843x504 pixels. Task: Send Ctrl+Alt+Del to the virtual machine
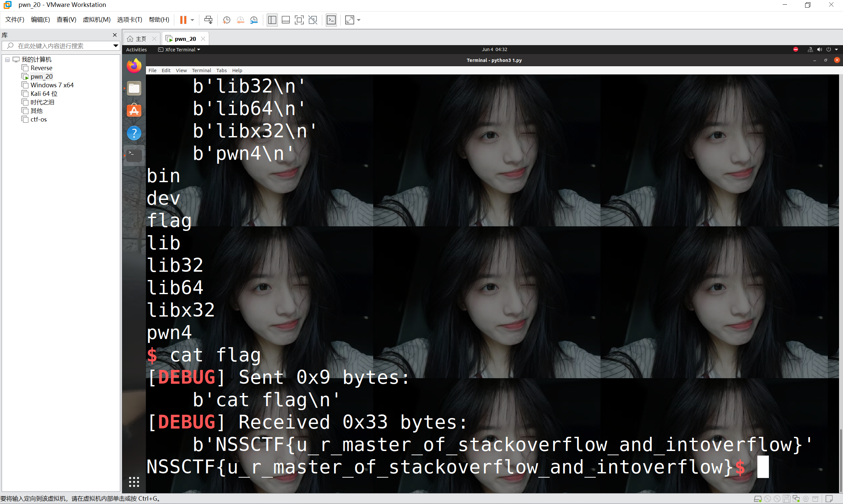point(208,20)
